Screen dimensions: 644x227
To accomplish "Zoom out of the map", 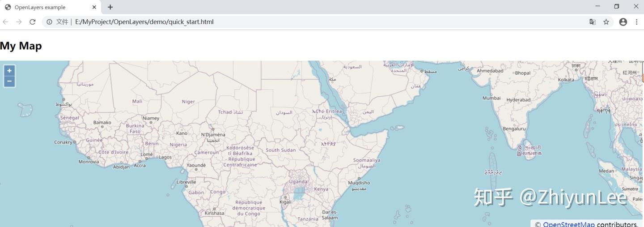I will click(x=9, y=81).
